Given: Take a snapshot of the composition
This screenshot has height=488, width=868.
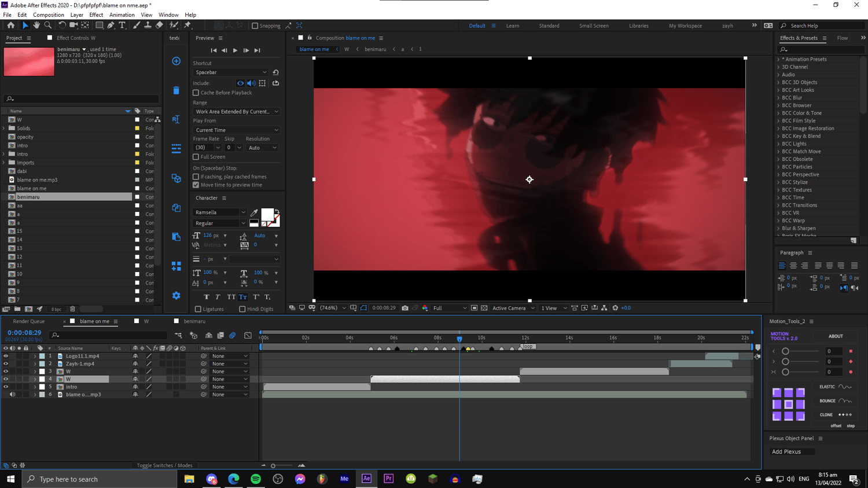Looking at the screenshot, I should click(x=405, y=308).
